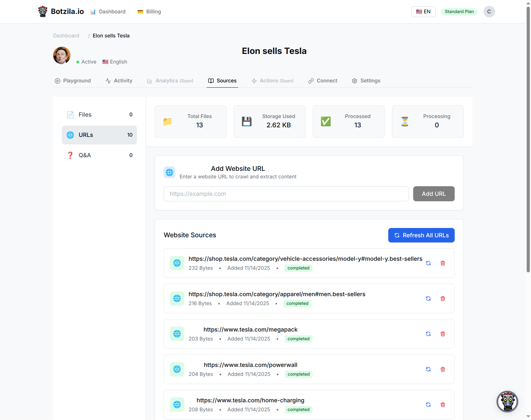Open the robot chat widget bubble

507,401
